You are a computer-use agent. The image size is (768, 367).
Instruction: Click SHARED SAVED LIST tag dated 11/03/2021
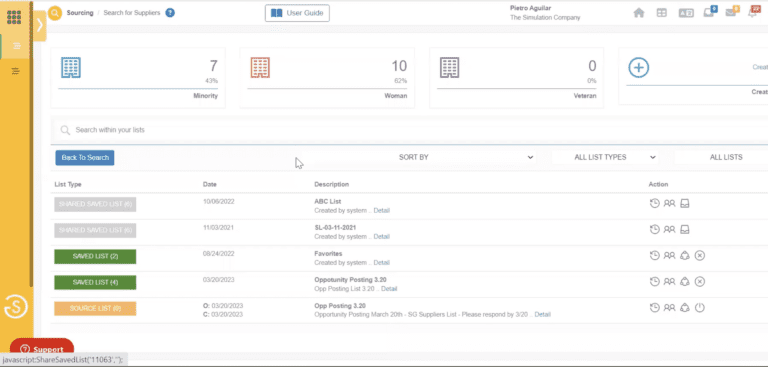pyautogui.click(x=95, y=230)
